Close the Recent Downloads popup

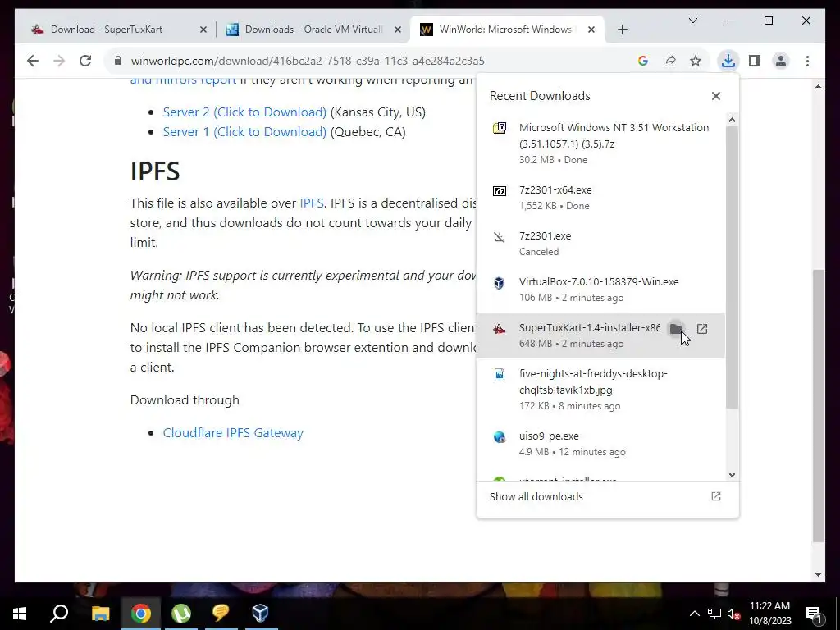(x=715, y=96)
